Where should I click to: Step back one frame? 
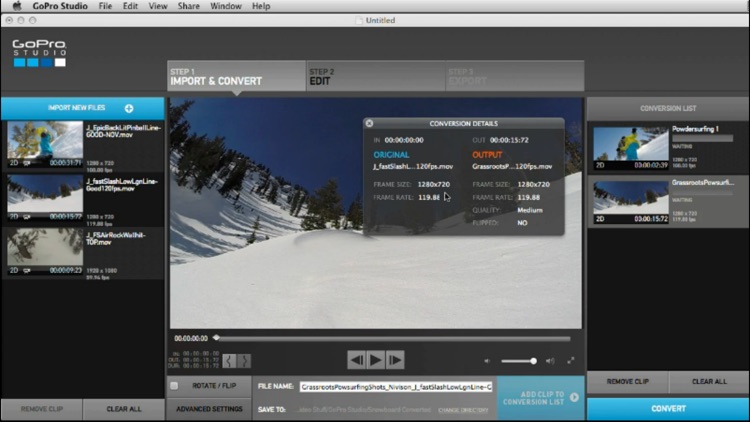[x=356, y=360]
